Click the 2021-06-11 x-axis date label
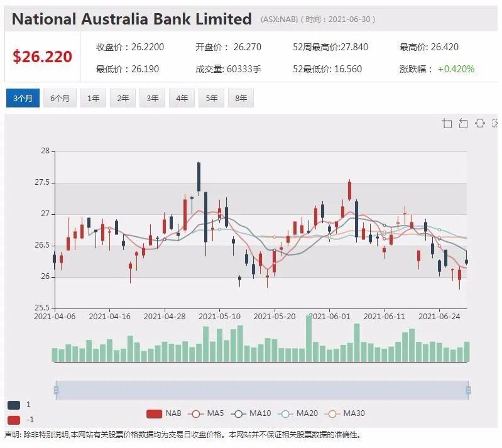 click(x=384, y=317)
